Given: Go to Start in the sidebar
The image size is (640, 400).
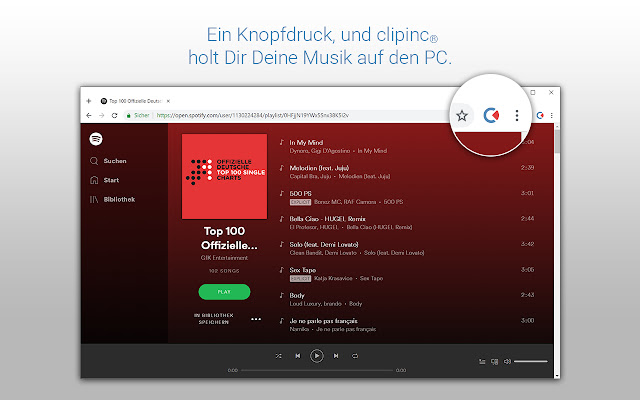Looking at the screenshot, I should pyautogui.click(x=104, y=180).
